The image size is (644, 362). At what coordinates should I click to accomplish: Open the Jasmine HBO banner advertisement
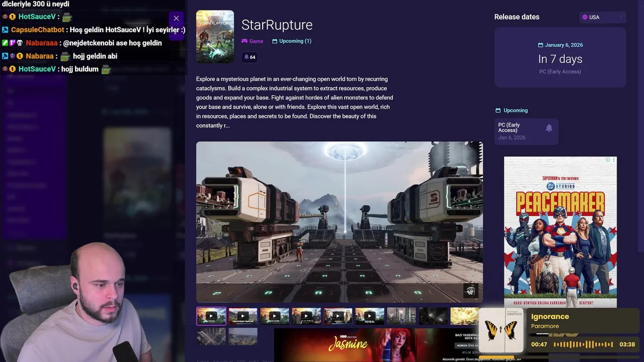tap(377, 345)
